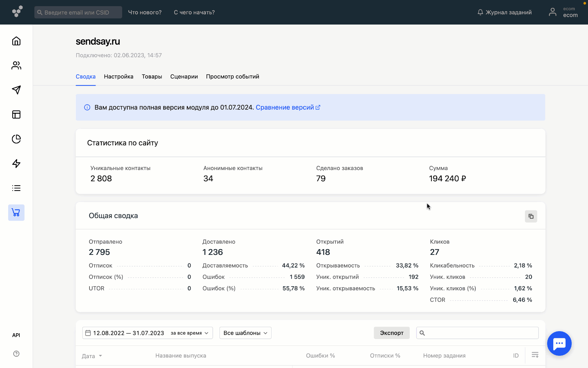Open the Sendsay logo home
The image size is (588, 368).
click(17, 12)
